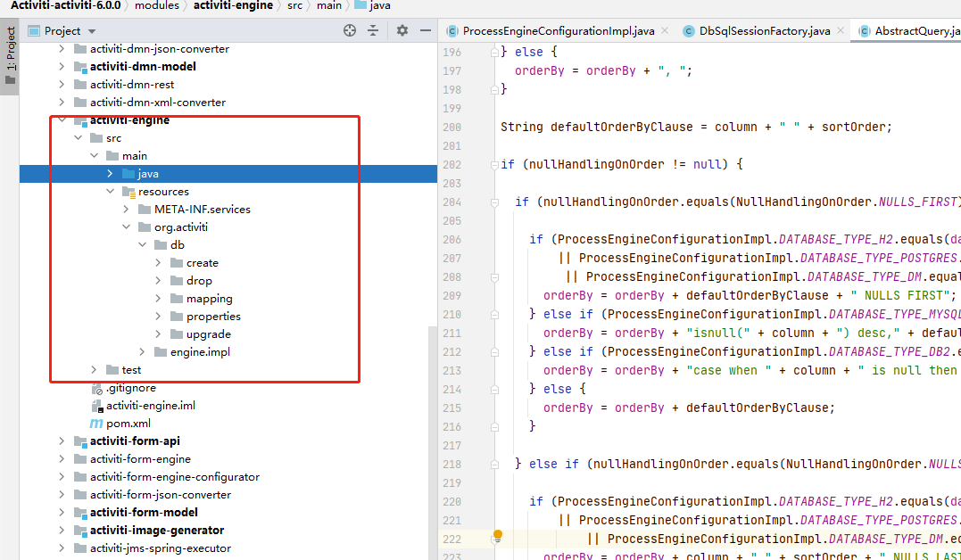This screenshot has height=560, width=961.
Task: Select activiti-form-json-converter module
Action: 161,494
